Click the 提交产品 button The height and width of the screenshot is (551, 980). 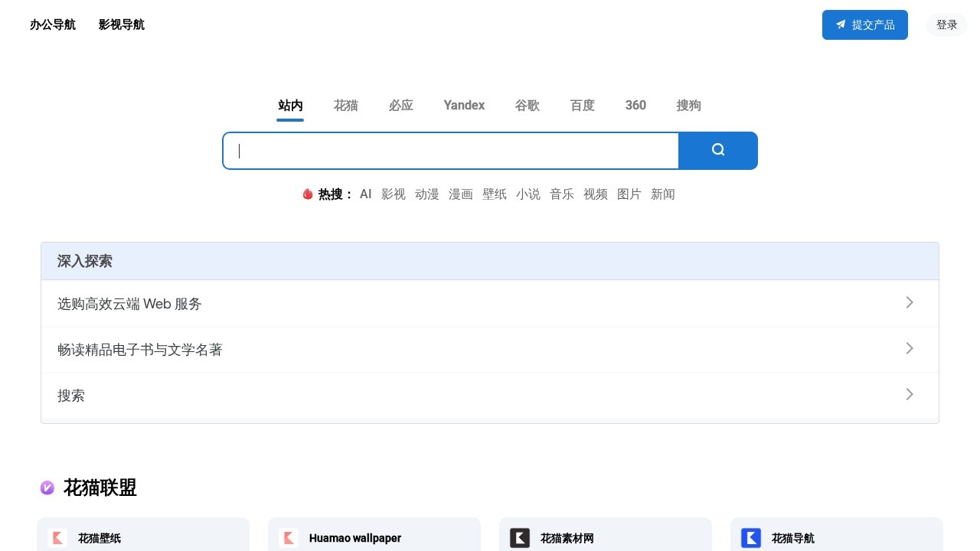click(x=865, y=24)
